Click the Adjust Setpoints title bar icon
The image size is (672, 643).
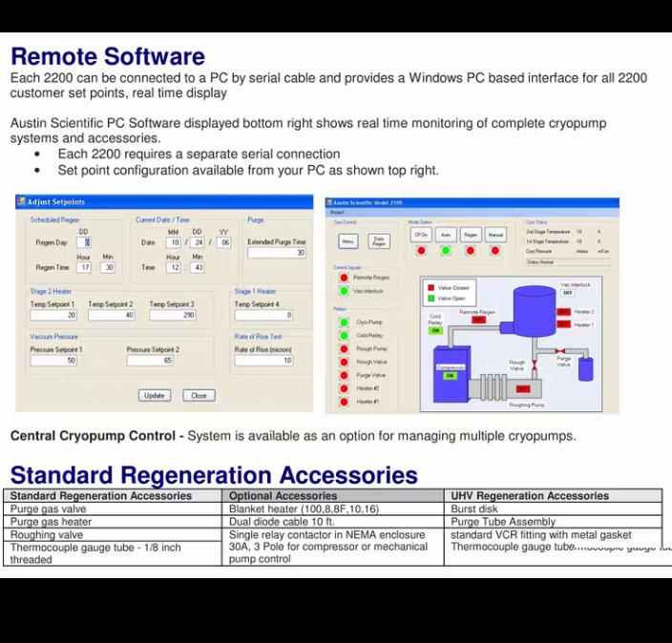21,201
